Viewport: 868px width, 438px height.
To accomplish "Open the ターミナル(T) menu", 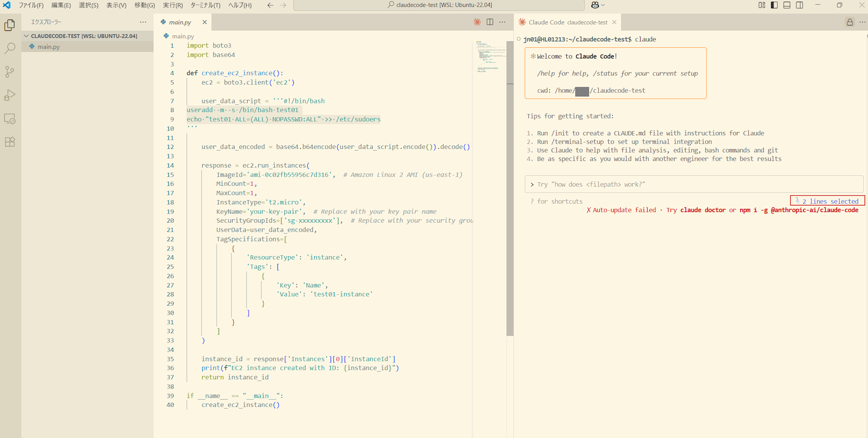I will [205, 5].
